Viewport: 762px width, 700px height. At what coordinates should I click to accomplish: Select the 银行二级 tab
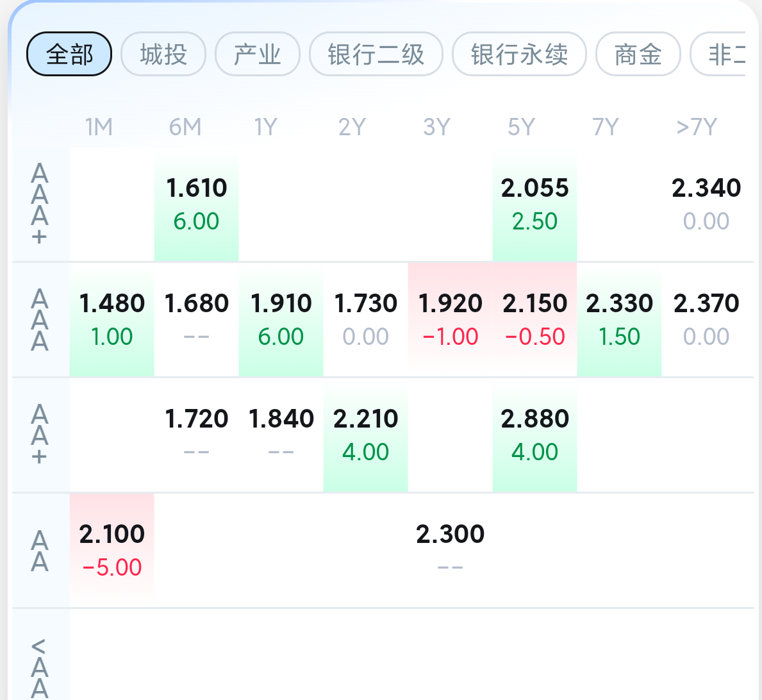click(x=376, y=54)
